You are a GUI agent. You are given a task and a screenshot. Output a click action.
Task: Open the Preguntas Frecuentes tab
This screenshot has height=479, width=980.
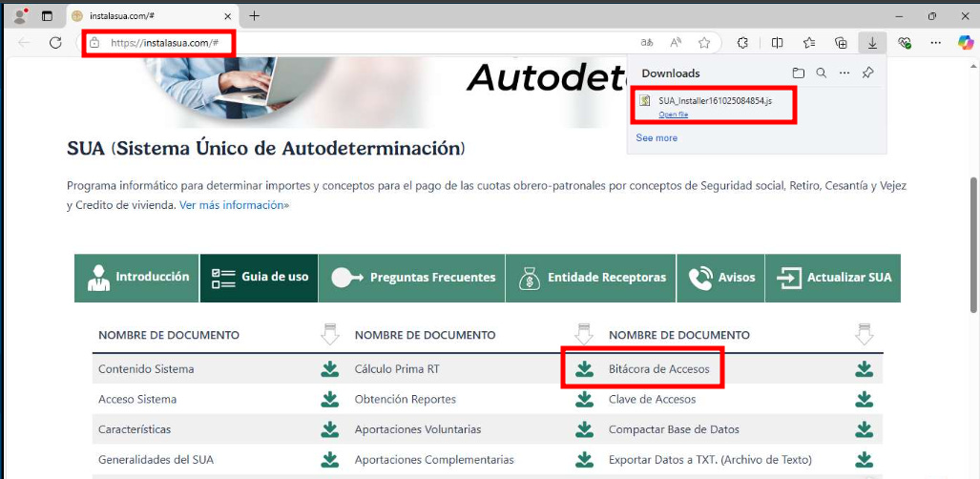click(x=412, y=278)
